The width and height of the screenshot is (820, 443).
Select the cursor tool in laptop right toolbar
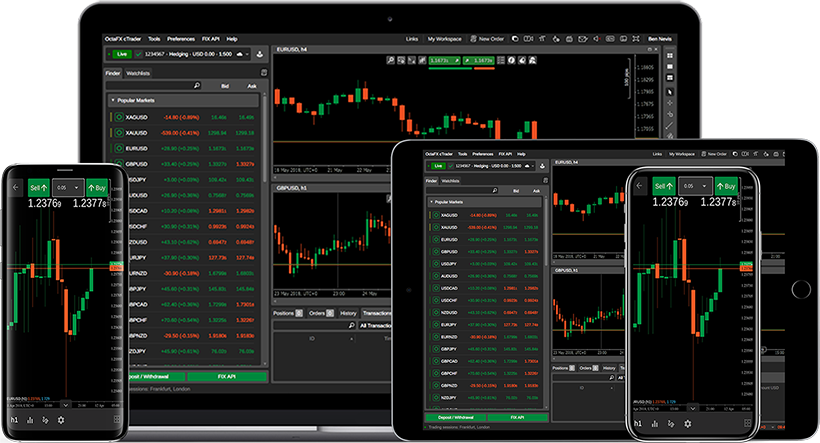[x=669, y=92]
